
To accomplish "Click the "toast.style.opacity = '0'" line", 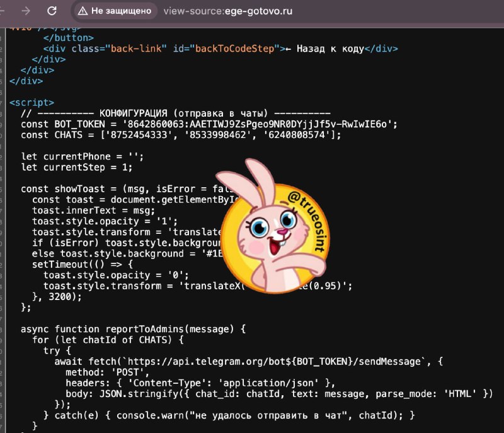I will [116, 275].
